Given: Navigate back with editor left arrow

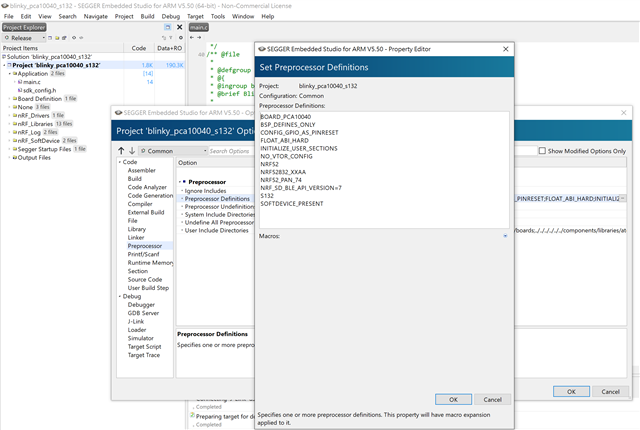Looking at the screenshot, I should pos(192,38).
